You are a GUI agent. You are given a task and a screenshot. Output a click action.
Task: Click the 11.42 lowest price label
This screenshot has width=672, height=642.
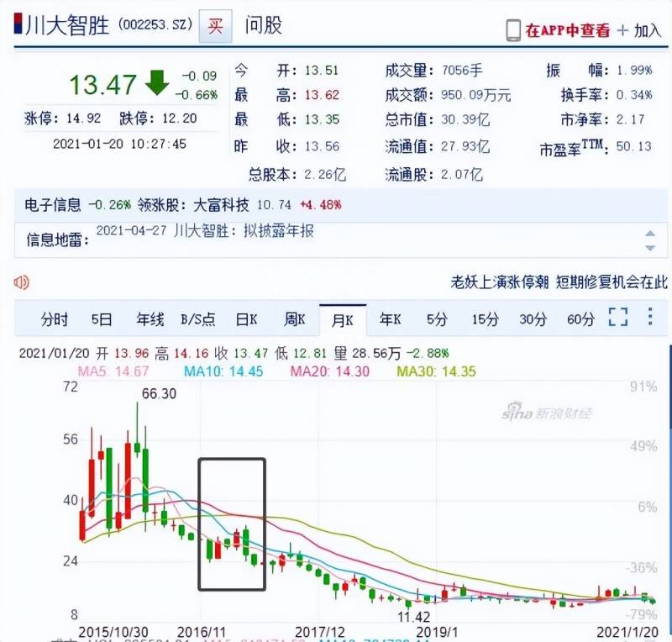413,617
